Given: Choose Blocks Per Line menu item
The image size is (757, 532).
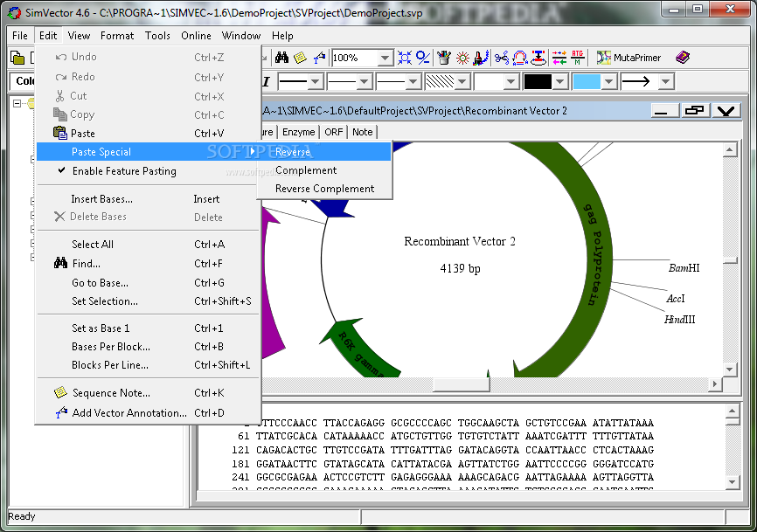Looking at the screenshot, I should click(147, 364).
